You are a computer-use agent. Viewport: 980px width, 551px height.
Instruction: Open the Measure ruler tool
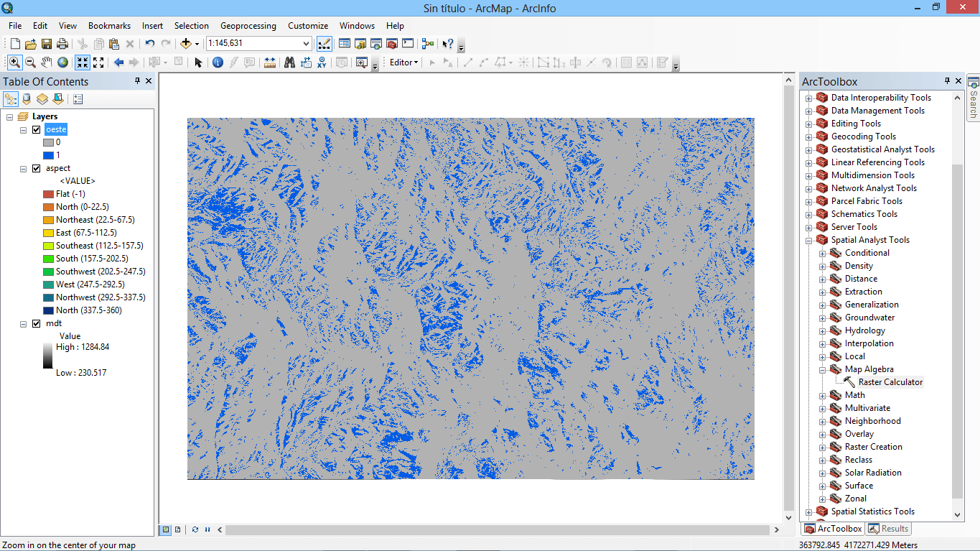tap(270, 62)
